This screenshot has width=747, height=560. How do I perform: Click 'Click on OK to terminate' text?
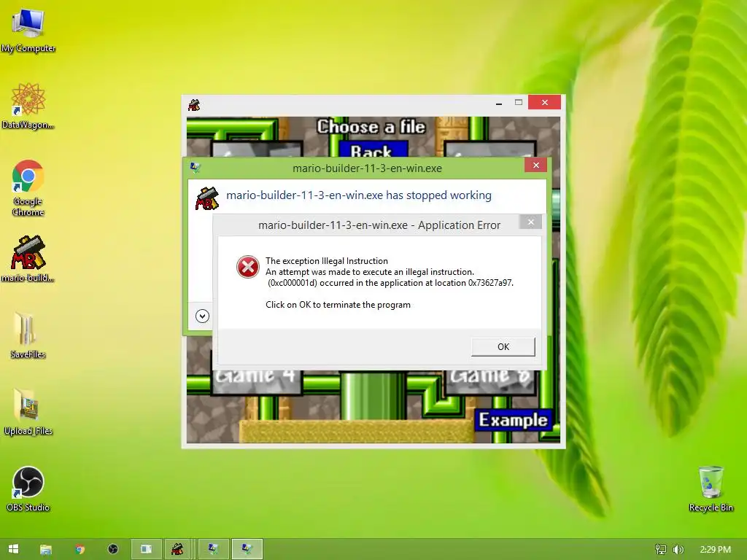[x=338, y=305]
